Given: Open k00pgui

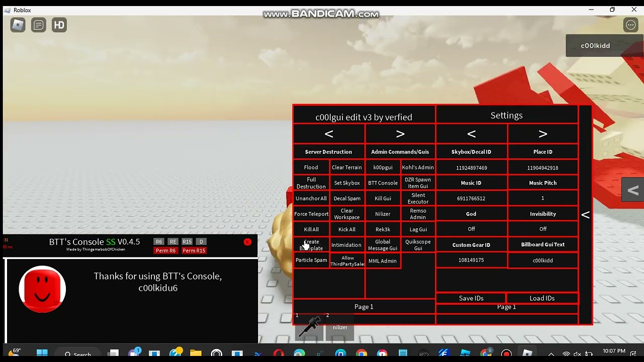Looking at the screenshot, I should (x=382, y=167).
